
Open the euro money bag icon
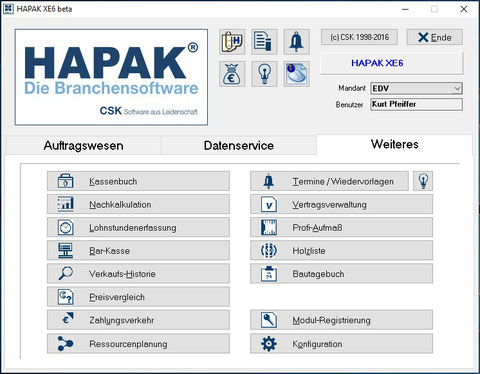click(x=232, y=74)
